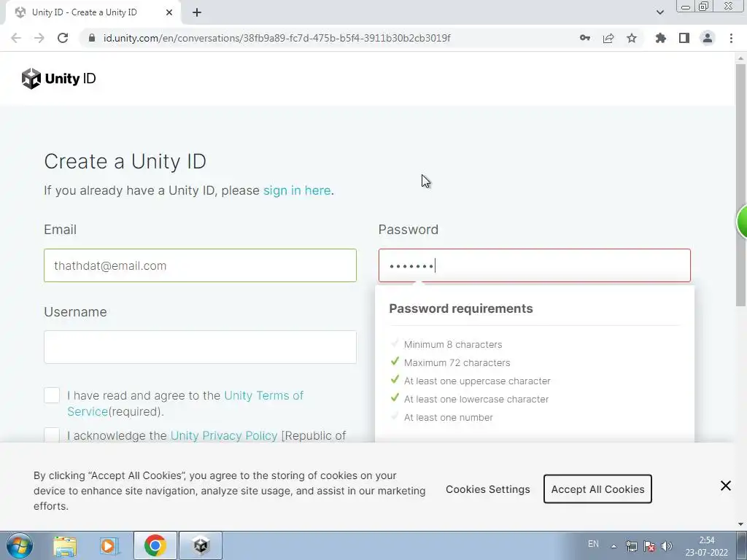Bookmark this page with the star
The width and height of the screenshot is (747, 560).
pyautogui.click(x=631, y=38)
